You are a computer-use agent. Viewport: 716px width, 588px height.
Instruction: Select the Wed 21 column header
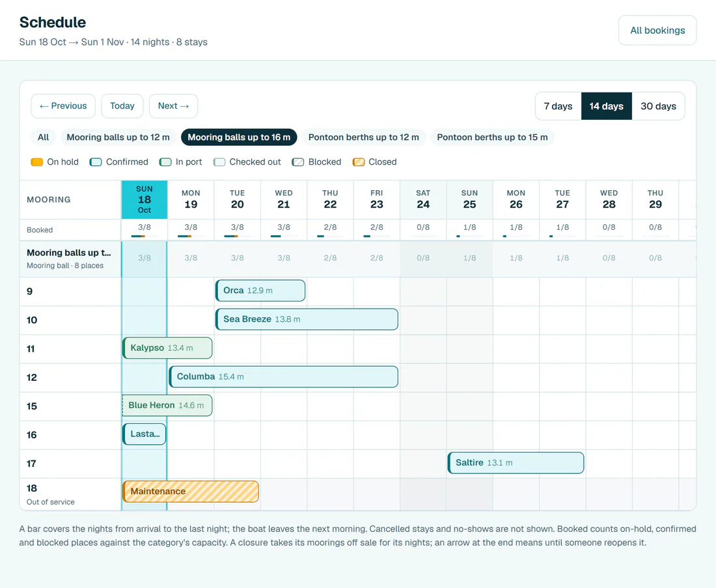click(284, 200)
